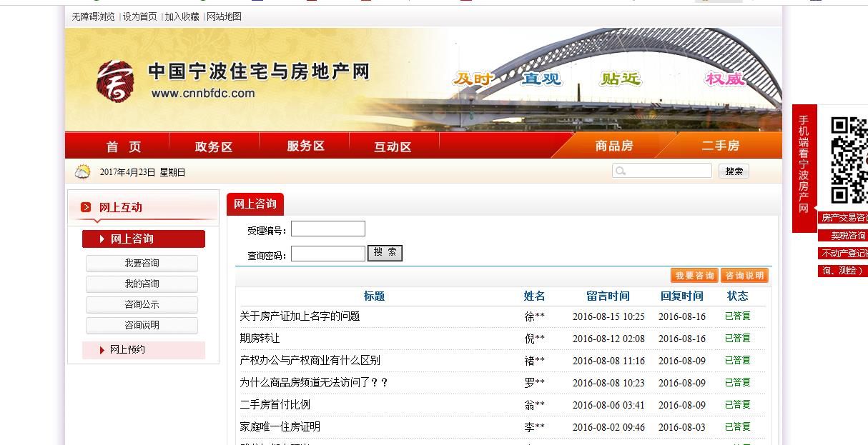Viewport: 868px width, 445px height.
Task: Click the magnifier icon in search box
Action: coord(621,171)
